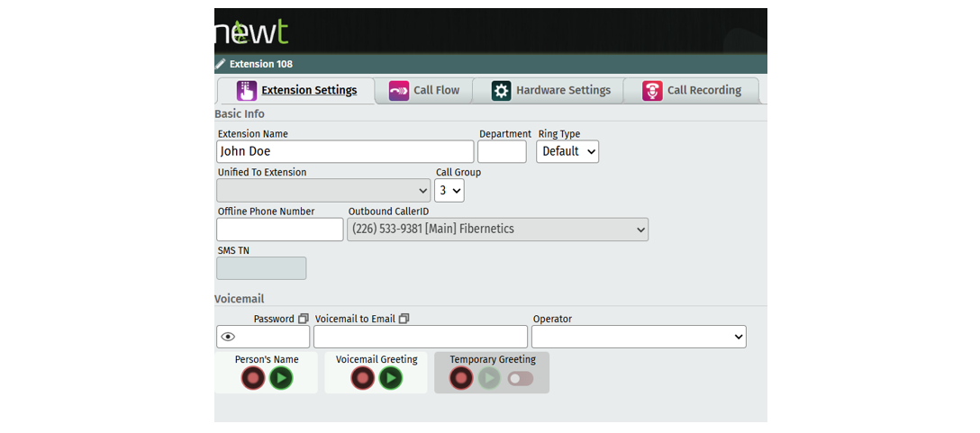Expand the Call Group dropdown

pos(449,190)
